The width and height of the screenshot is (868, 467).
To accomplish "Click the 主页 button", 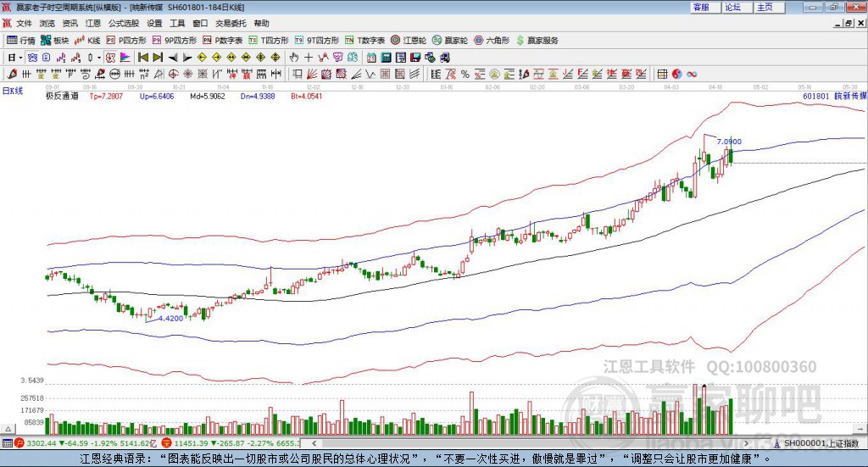I will click(768, 7).
